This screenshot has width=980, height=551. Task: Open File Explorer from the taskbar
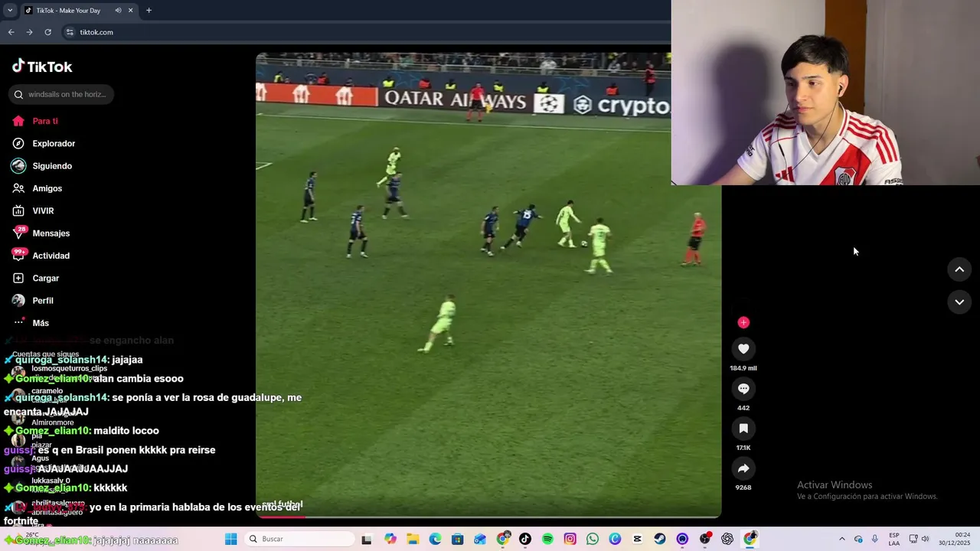click(413, 539)
